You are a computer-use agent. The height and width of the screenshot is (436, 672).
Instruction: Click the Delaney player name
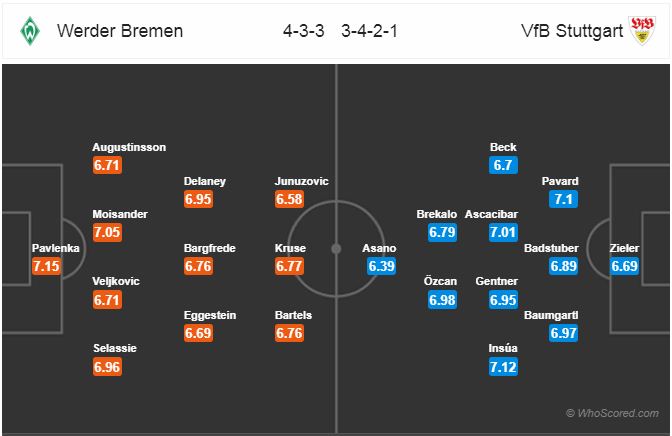[x=205, y=181]
